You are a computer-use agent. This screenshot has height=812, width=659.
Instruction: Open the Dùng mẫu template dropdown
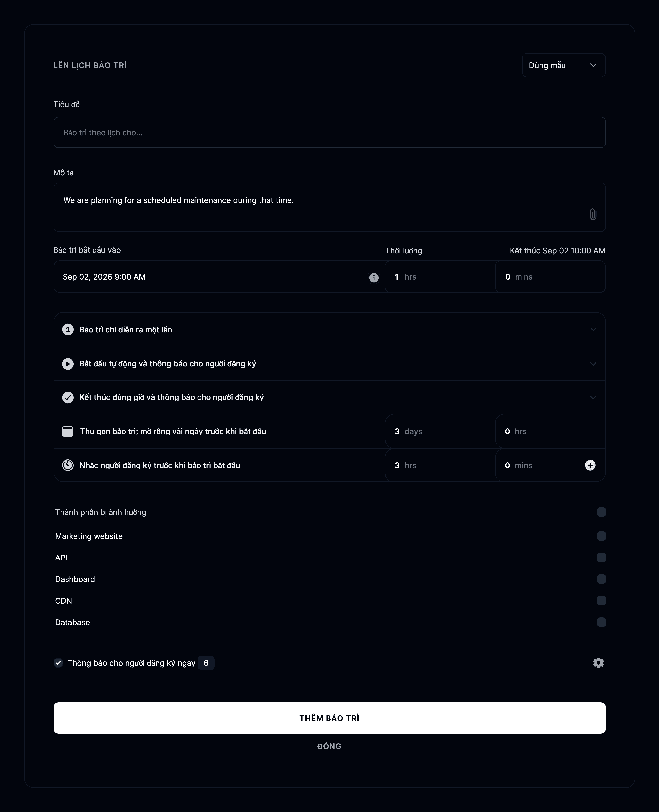tap(563, 65)
